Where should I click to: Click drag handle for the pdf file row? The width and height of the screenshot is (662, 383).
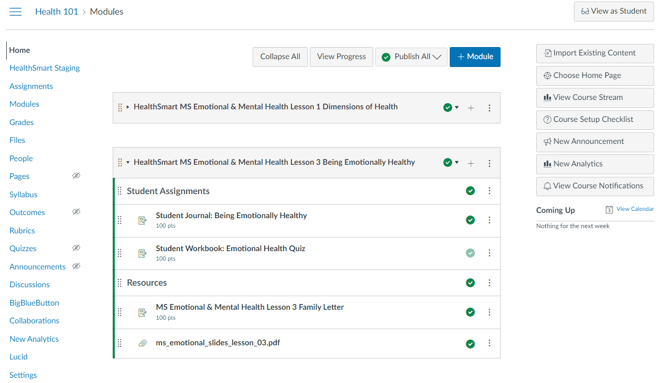119,343
